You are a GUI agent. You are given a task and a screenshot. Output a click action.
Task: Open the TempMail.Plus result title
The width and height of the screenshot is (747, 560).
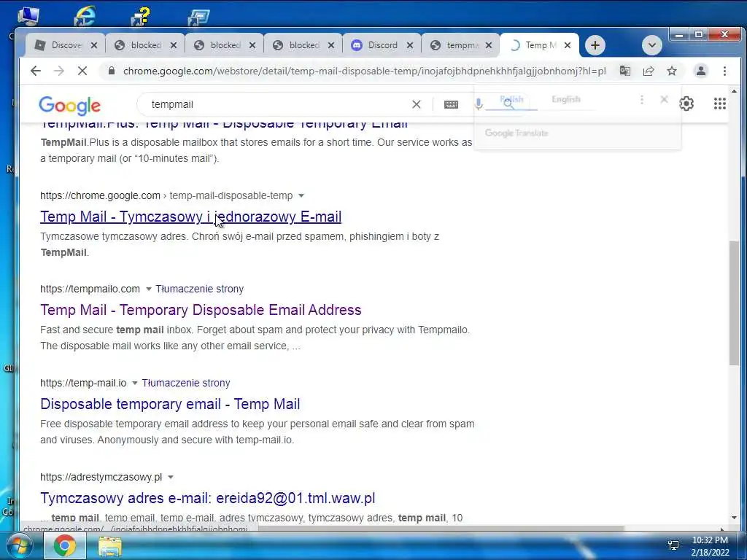coord(224,123)
